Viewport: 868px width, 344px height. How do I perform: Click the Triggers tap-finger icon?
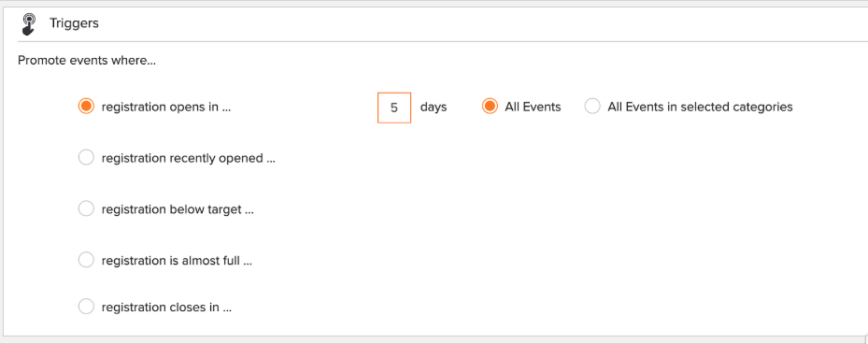pyautogui.click(x=28, y=24)
